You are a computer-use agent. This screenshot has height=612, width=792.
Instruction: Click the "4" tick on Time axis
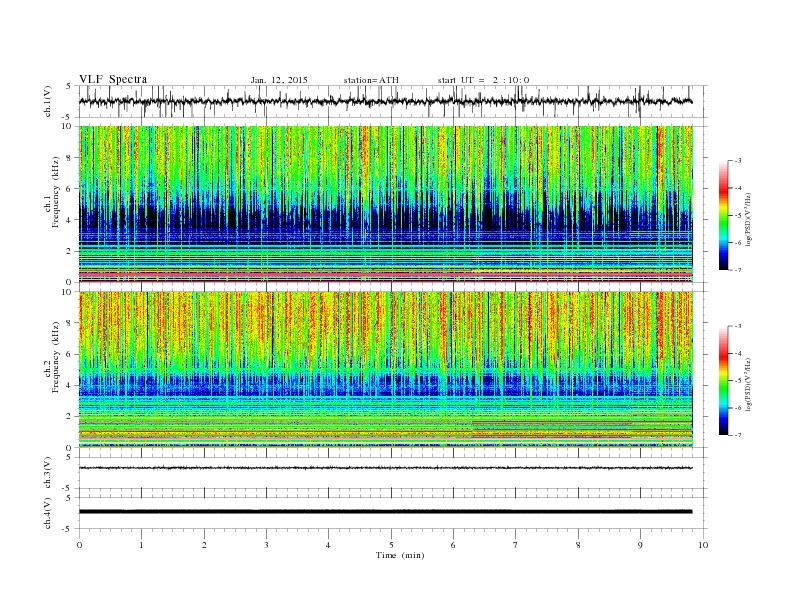[329, 545]
